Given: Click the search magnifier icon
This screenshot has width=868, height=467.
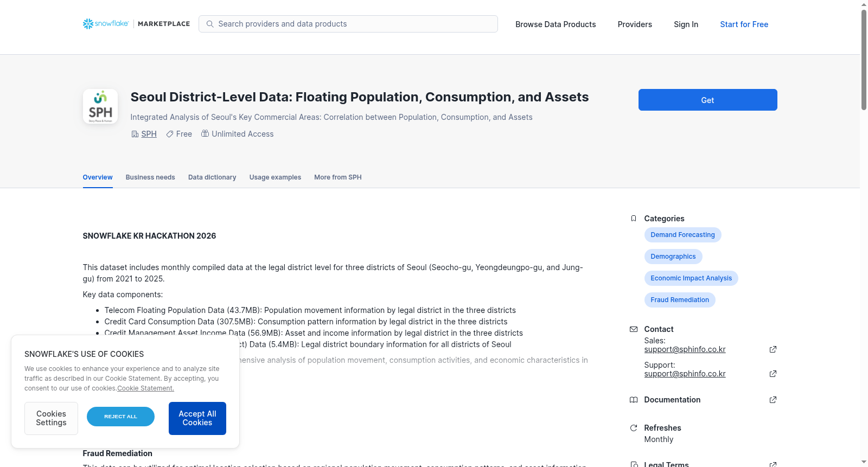Looking at the screenshot, I should 210,24.
